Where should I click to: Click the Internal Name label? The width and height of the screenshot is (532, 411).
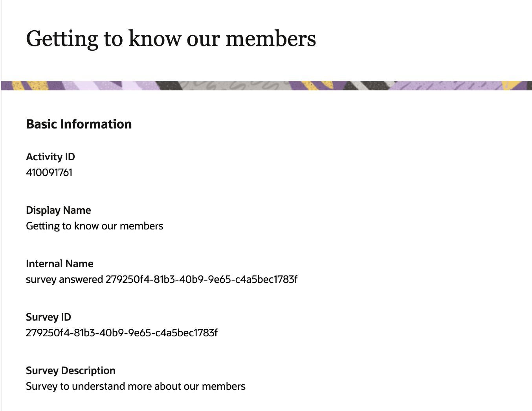pos(59,264)
